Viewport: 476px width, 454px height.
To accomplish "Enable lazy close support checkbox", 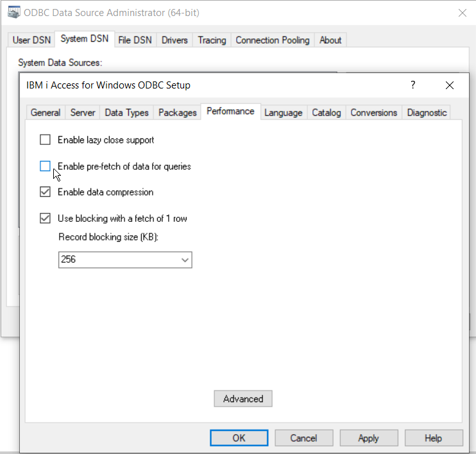I will tap(45, 140).
